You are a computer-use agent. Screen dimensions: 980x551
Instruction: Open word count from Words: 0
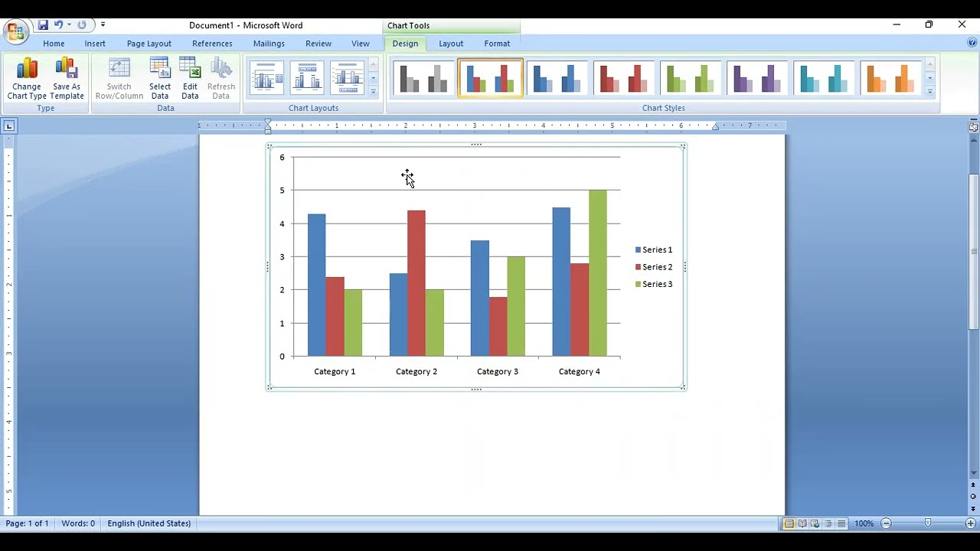78,523
